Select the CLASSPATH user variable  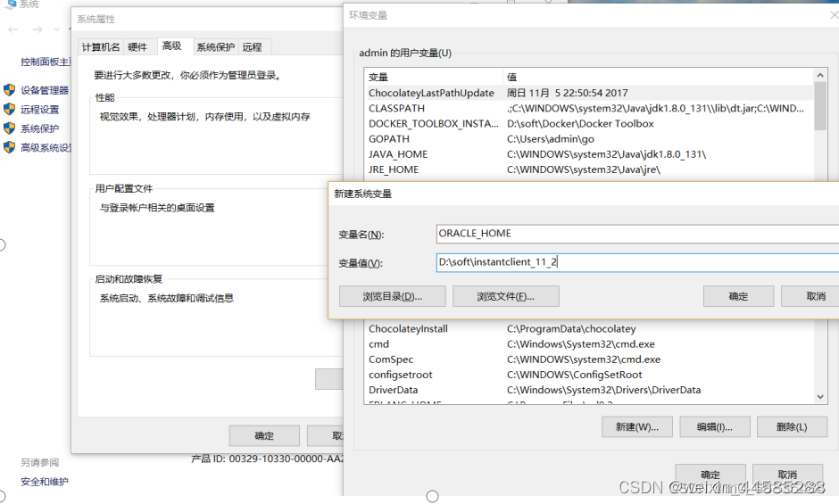coord(589,109)
